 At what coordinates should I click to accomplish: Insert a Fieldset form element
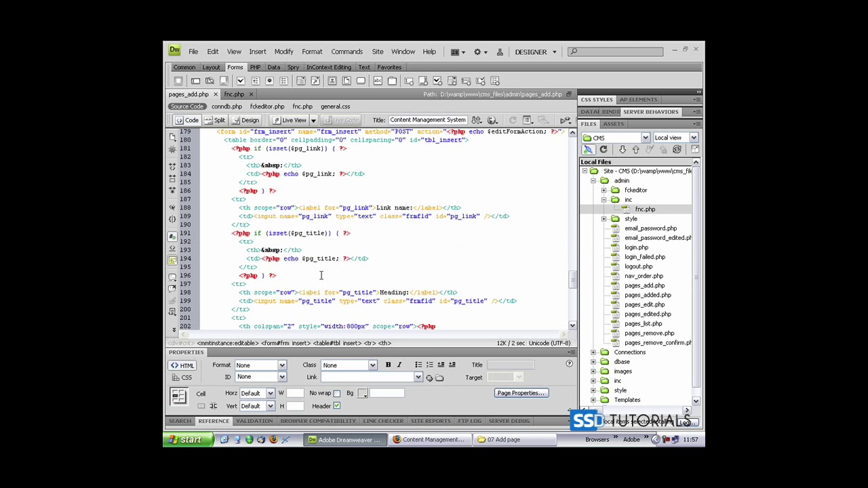click(x=392, y=81)
